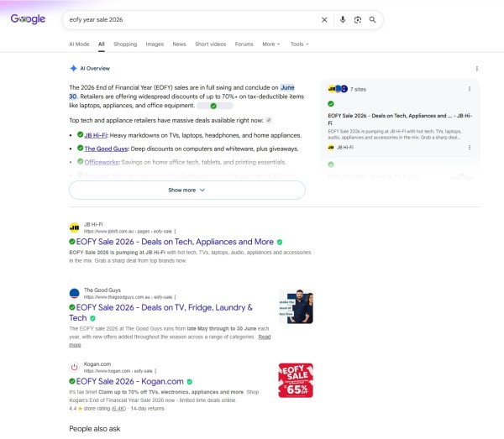Open Kogan EOFY Sale 65% thumbnail
The width and height of the screenshot is (504, 439).
[296, 380]
